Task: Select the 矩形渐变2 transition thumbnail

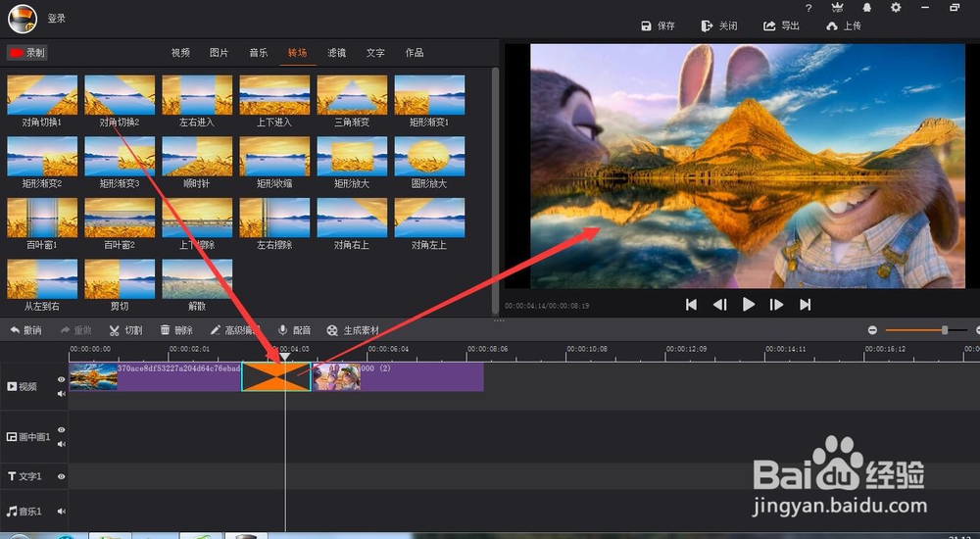Action: pyautogui.click(x=42, y=157)
